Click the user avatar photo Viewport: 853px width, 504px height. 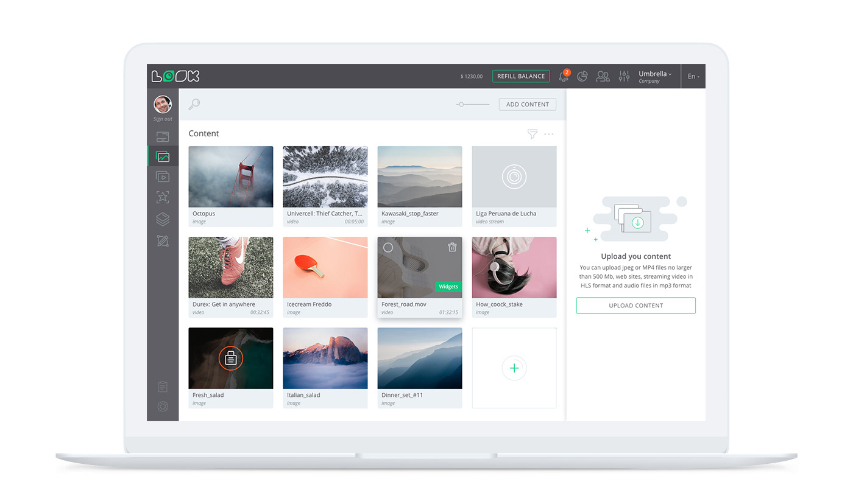click(x=163, y=105)
